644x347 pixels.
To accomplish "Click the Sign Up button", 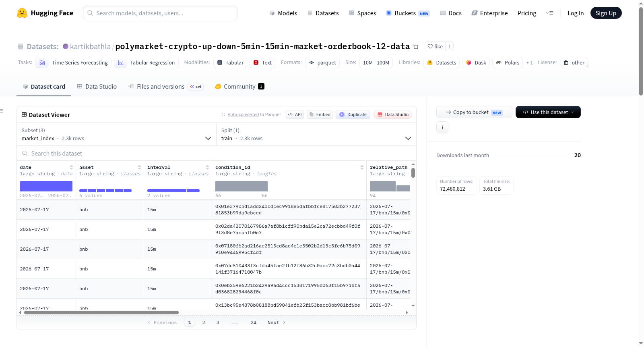I will coord(606,13).
